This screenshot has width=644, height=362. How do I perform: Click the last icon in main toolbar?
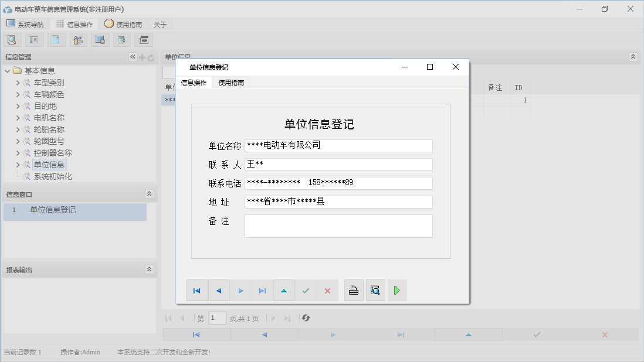[x=144, y=40]
